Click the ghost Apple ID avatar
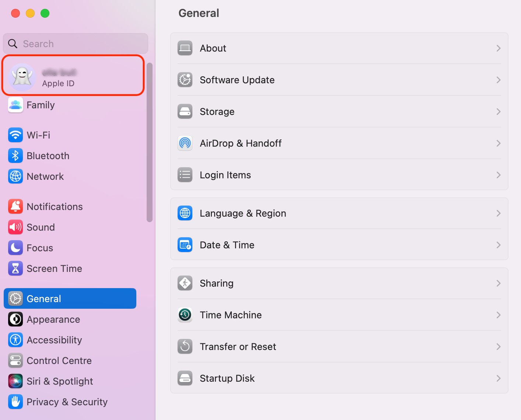The image size is (521, 420). pyautogui.click(x=22, y=77)
